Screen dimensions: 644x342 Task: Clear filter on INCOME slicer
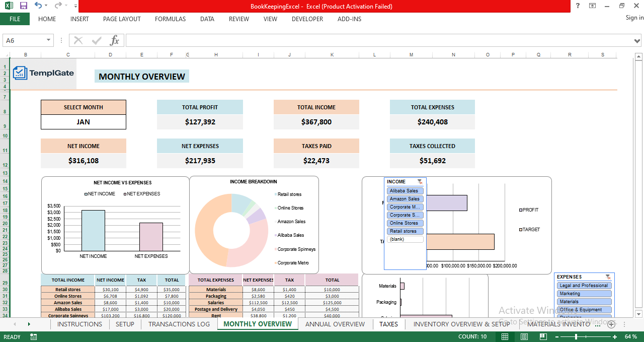(420, 182)
